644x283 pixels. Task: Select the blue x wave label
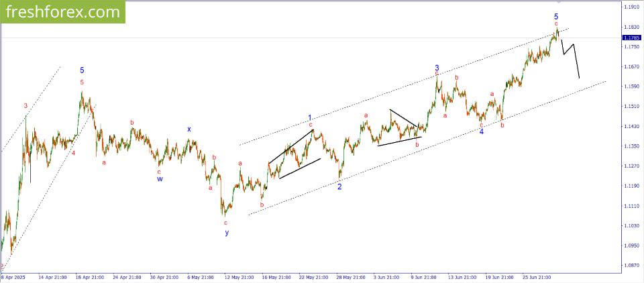pyautogui.click(x=189, y=129)
